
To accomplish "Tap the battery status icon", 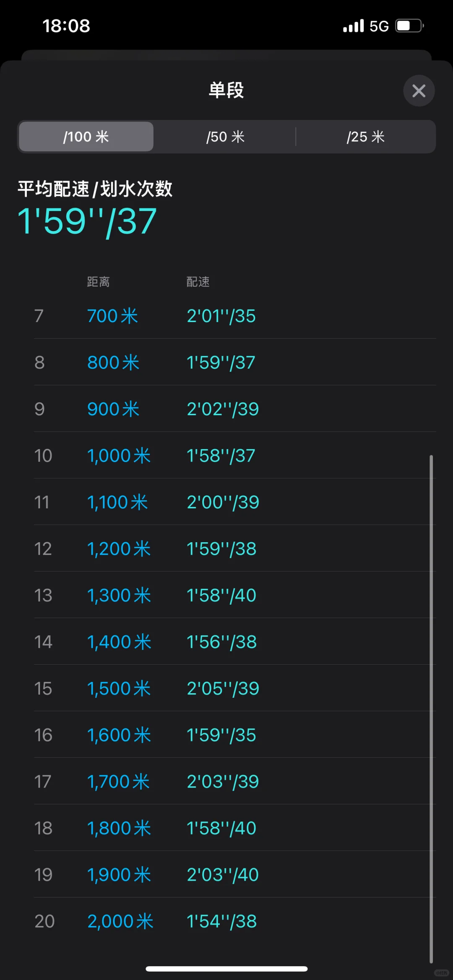I will click(x=409, y=26).
